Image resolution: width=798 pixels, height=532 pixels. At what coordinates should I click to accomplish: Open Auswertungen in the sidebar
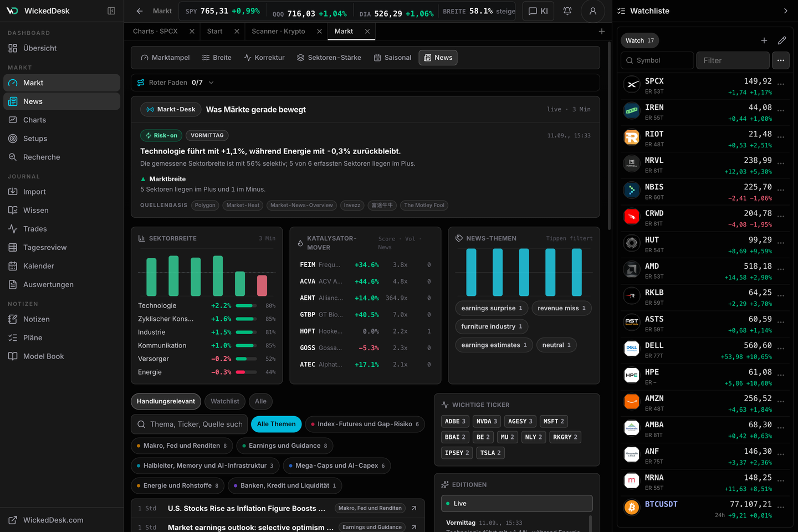point(62,284)
